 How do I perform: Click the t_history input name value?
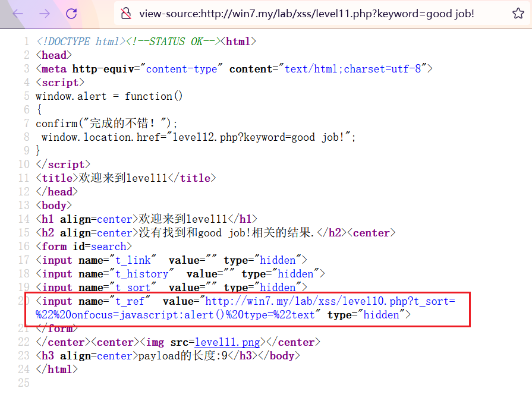pyautogui.click(x=141, y=274)
